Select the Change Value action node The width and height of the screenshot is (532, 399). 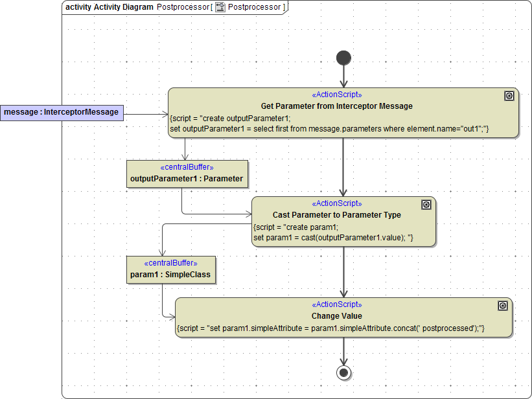pos(337,315)
